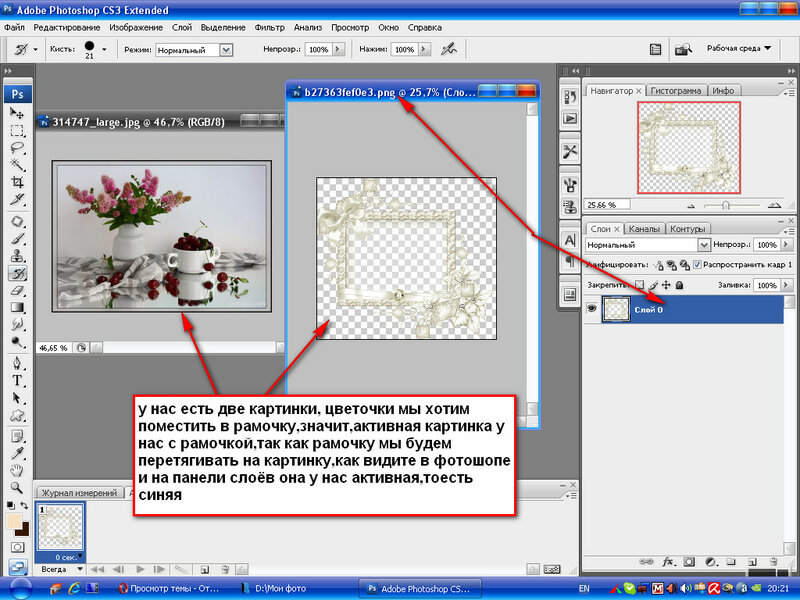Open the Слой menu

point(182,28)
